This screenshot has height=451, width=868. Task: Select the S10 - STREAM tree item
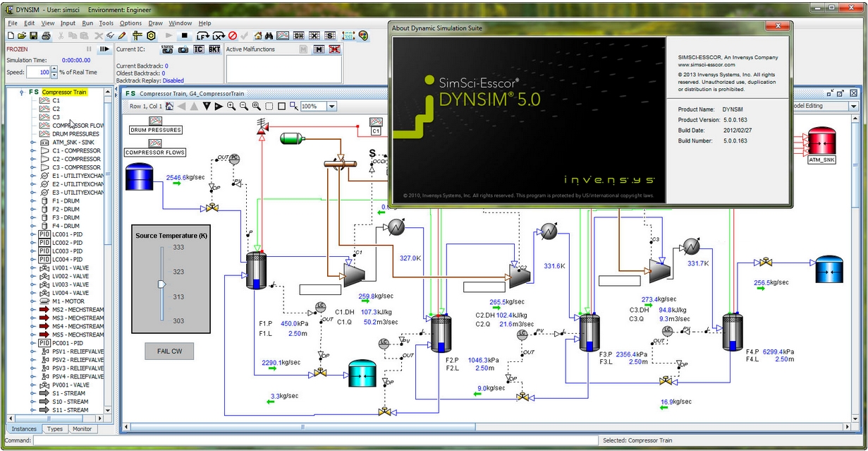coord(71,402)
